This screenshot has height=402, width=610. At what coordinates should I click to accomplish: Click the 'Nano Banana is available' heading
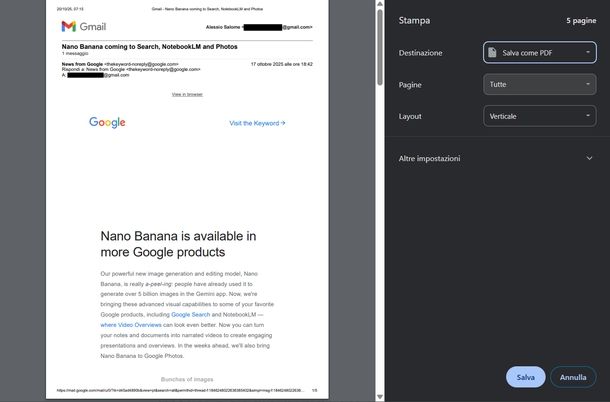[x=178, y=245]
